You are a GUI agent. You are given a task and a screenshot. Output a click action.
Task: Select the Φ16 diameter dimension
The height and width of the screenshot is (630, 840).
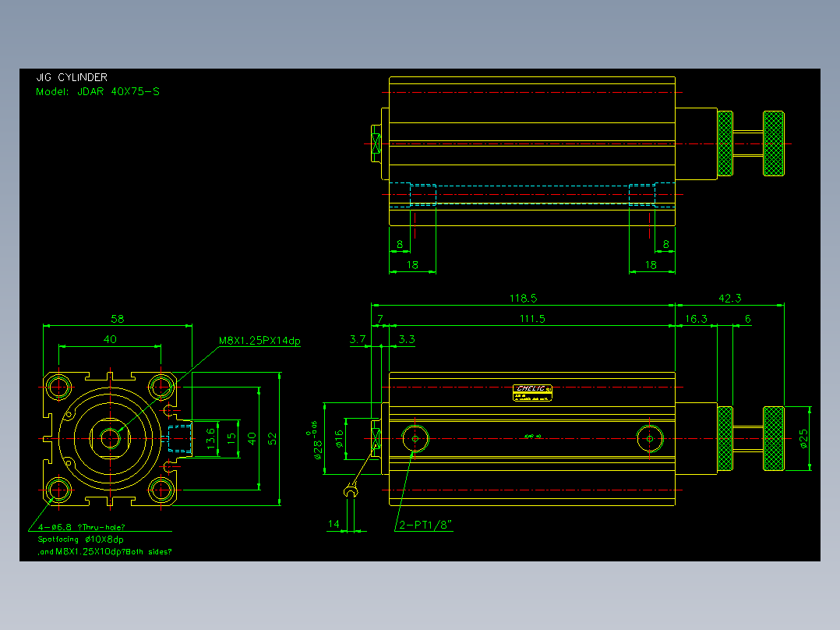click(x=339, y=439)
